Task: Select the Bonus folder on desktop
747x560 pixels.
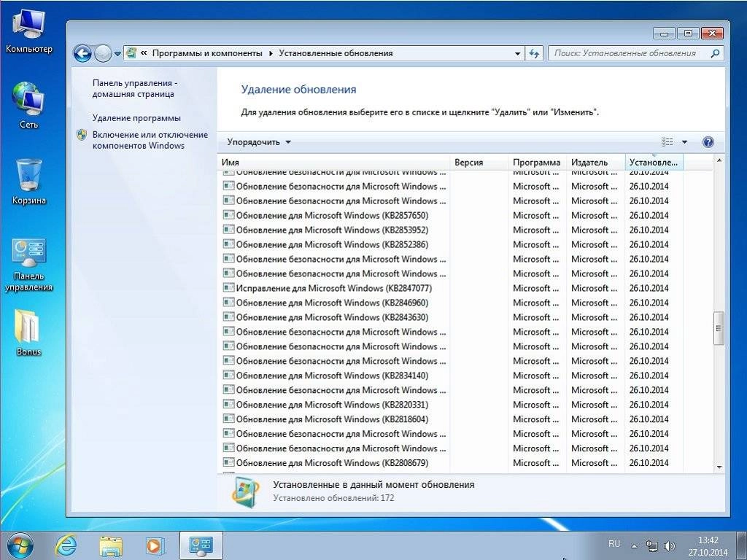Action: (x=28, y=332)
